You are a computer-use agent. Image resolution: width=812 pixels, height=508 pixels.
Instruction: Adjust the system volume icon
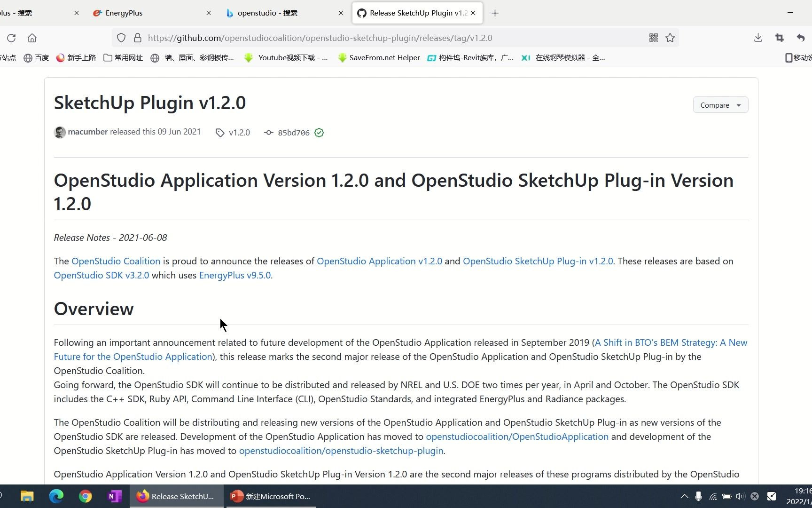tap(740, 496)
